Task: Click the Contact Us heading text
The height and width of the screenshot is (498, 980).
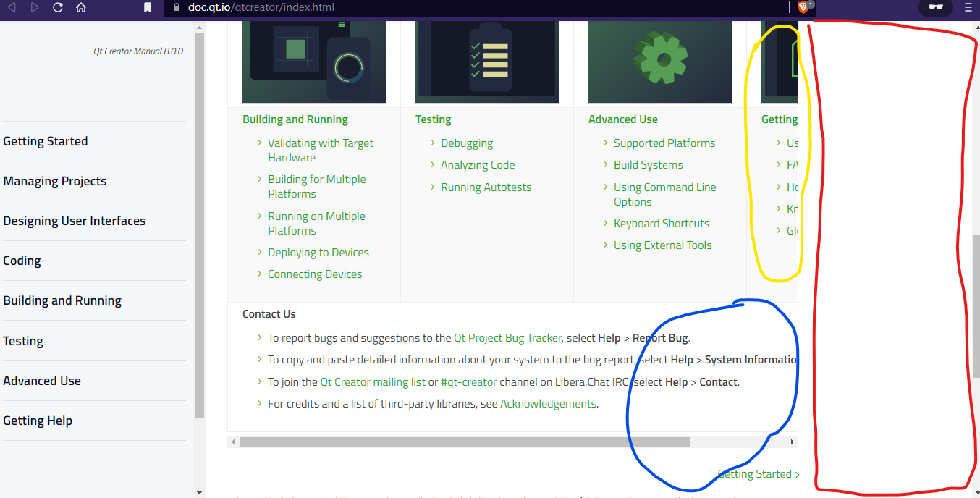Action: tap(269, 314)
